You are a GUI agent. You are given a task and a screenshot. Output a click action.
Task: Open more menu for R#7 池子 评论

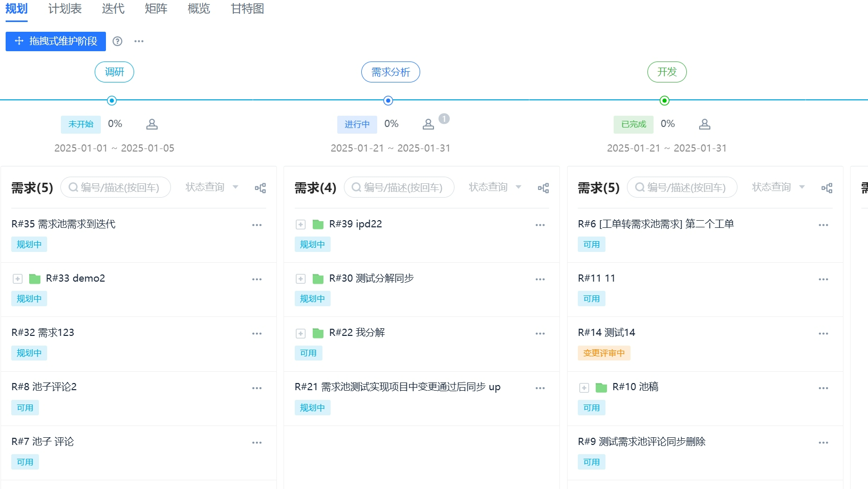(257, 442)
